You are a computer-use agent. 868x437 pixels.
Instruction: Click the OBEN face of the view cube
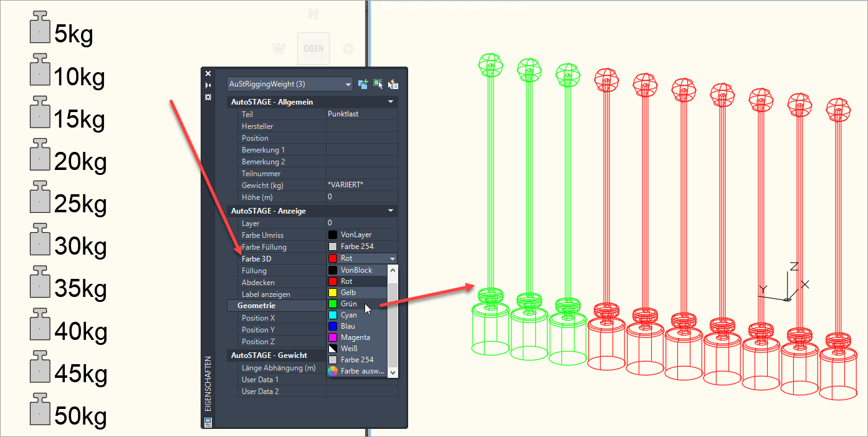[313, 49]
